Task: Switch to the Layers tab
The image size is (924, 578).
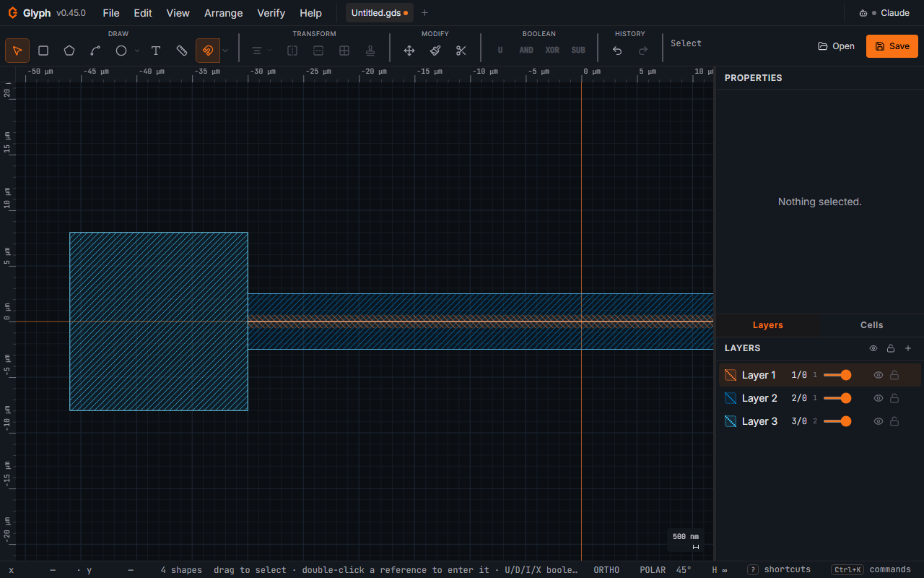Action: 768,325
